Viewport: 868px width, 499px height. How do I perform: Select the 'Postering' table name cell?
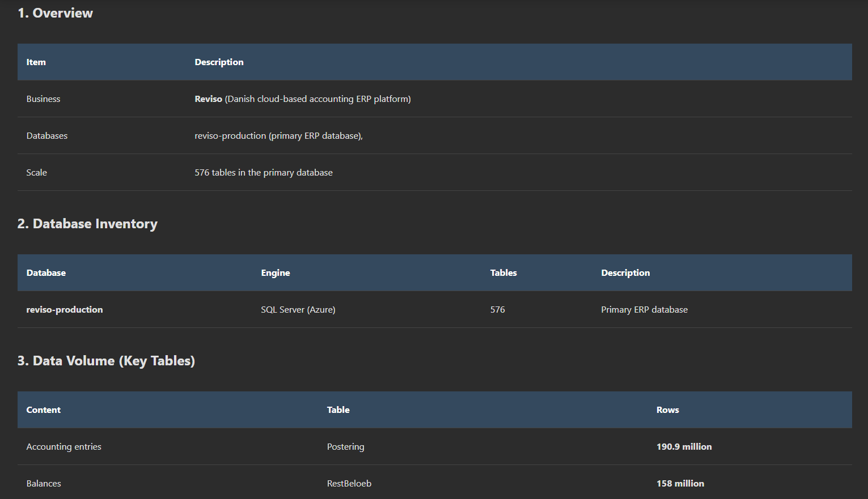click(x=346, y=447)
